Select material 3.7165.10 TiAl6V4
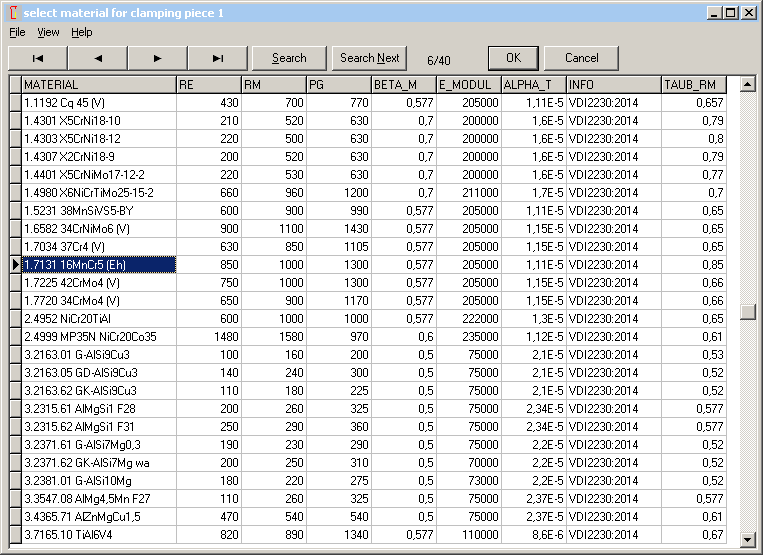 coord(98,535)
